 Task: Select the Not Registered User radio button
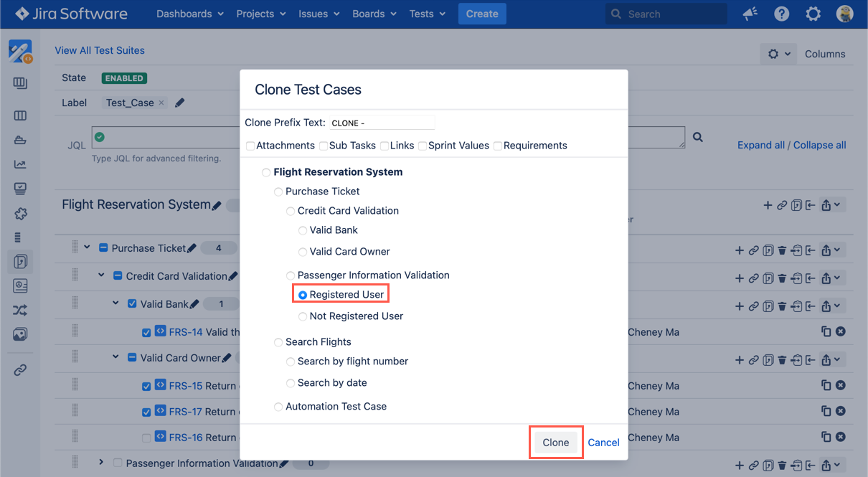tap(303, 316)
